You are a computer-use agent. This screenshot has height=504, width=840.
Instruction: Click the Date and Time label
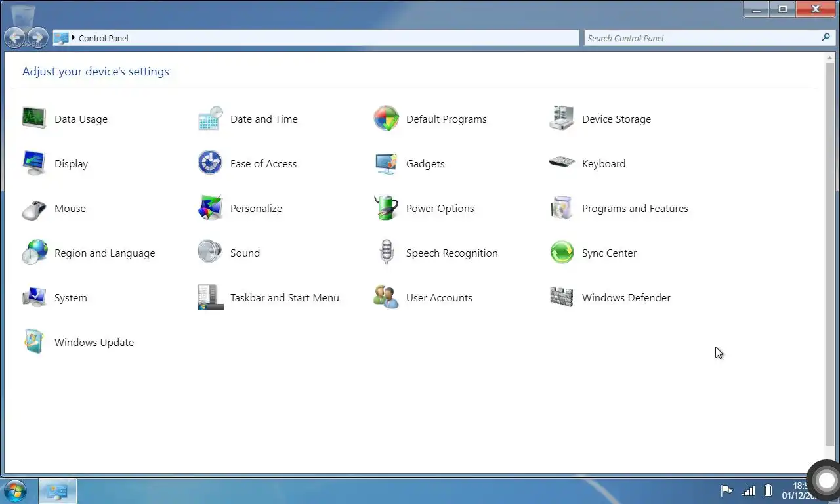[264, 119]
